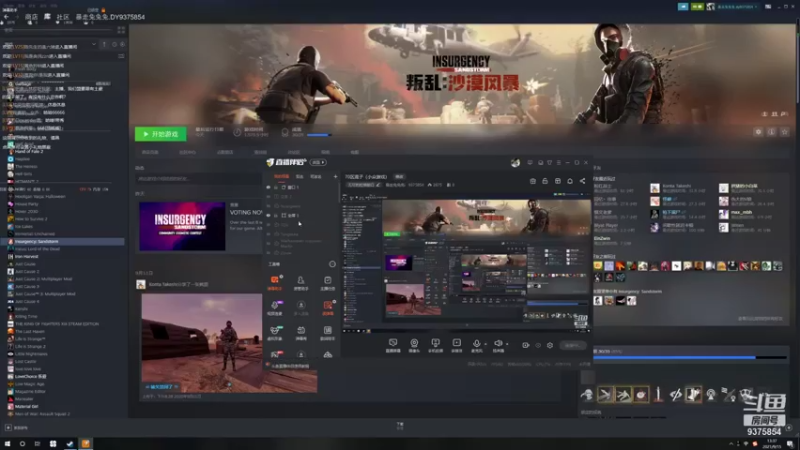Toggle visibility eye for the 全屏1 source

tap(268, 215)
